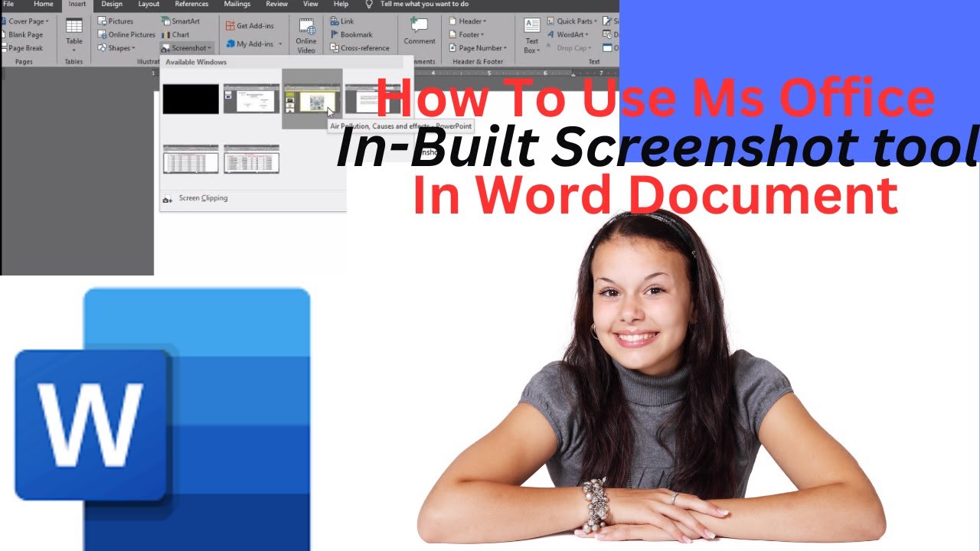Open the Header dropdown
The width and height of the screenshot is (980, 551).
click(467, 21)
